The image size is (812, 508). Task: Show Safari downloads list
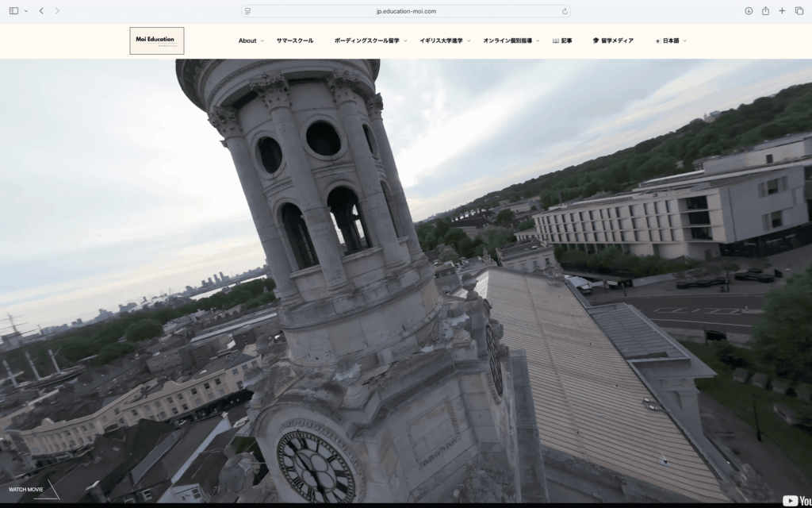(749, 11)
